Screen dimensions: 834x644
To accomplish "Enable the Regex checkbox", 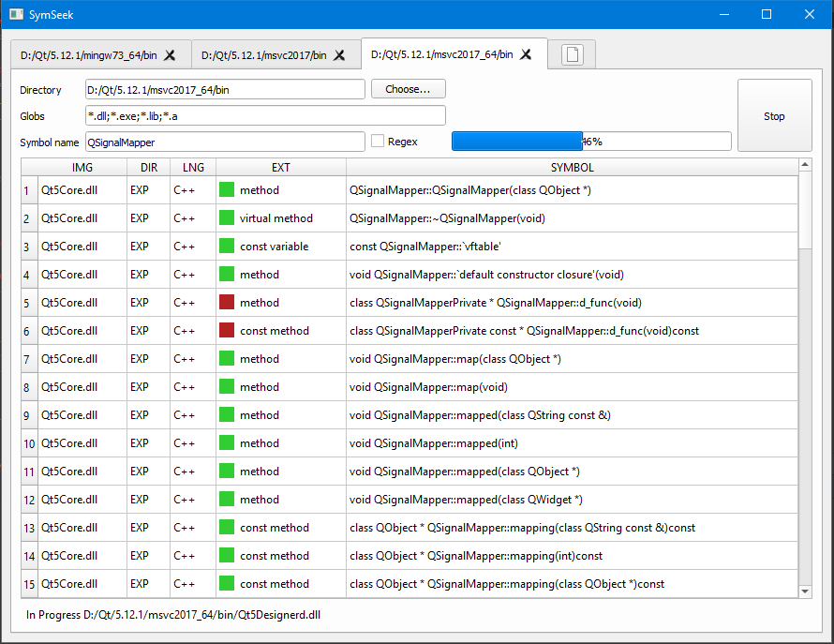I will [x=378, y=141].
